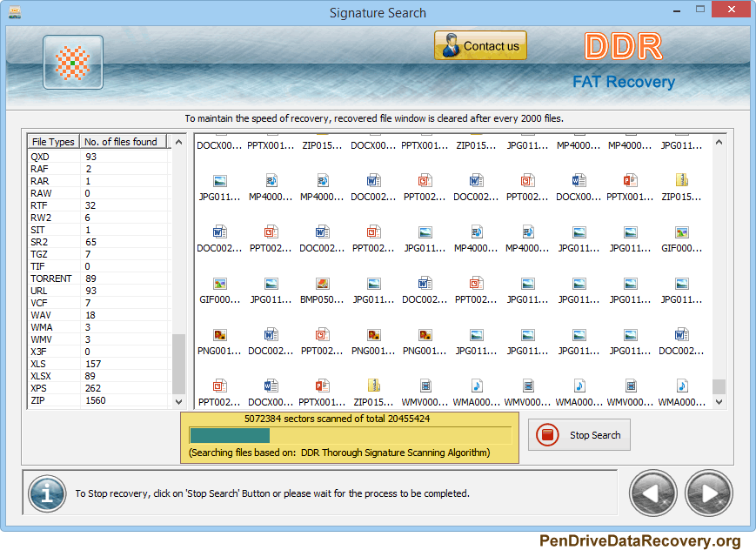Click the File Types column header

click(x=53, y=141)
